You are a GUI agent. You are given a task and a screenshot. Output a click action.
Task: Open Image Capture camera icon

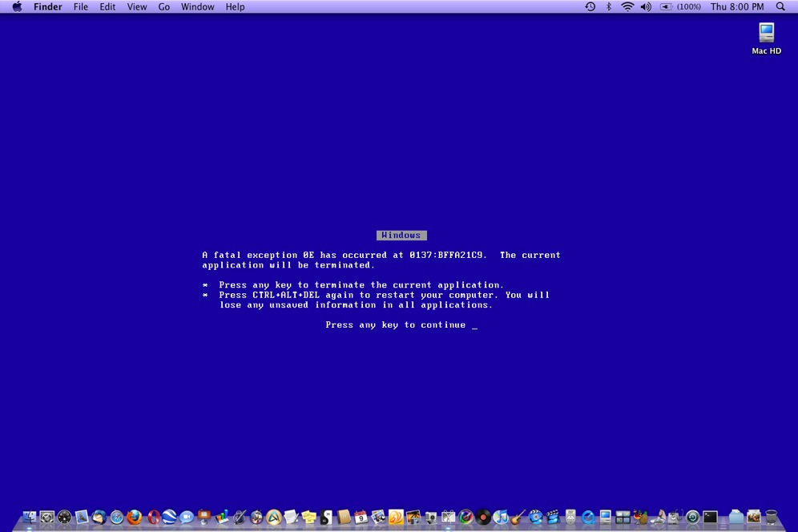click(430, 518)
